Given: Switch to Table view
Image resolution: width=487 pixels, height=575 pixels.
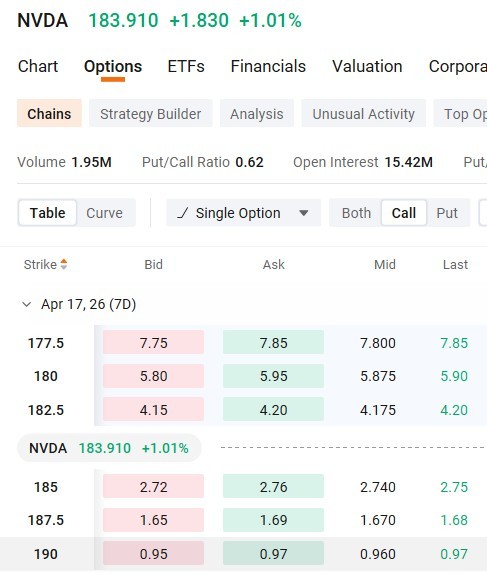Looking at the screenshot, I should [48, 213].
